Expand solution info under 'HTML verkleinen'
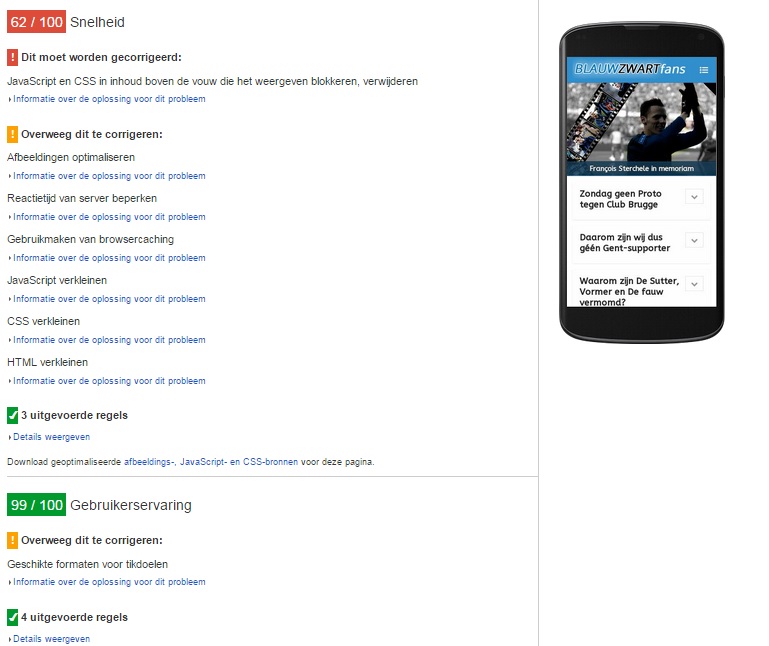The image size is (769, 646). tap(109, 381)
